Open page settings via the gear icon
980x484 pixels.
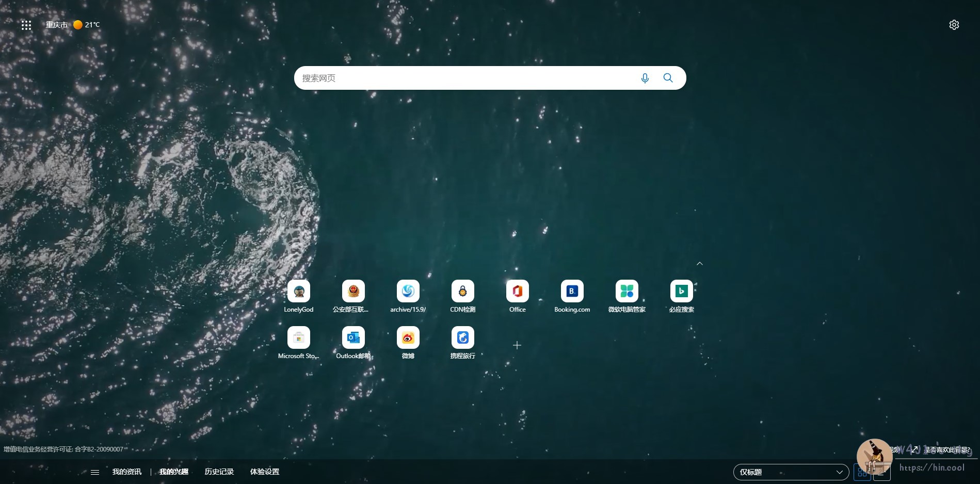click(954, 24)
